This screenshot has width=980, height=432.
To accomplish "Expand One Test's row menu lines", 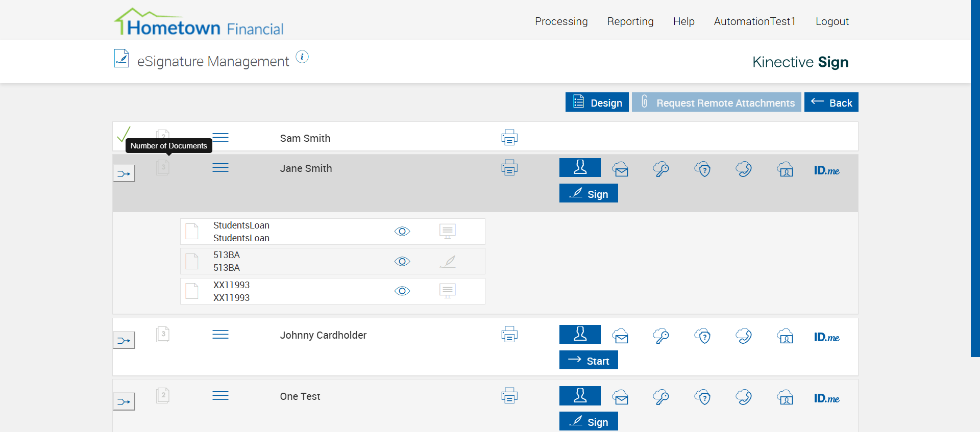I will [x=220, y=396].
